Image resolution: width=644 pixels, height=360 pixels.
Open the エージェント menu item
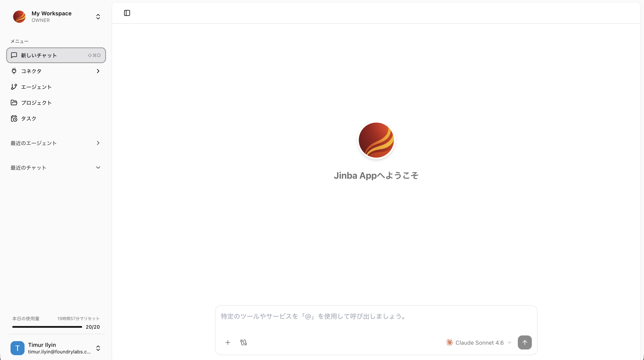click(56, 87)
